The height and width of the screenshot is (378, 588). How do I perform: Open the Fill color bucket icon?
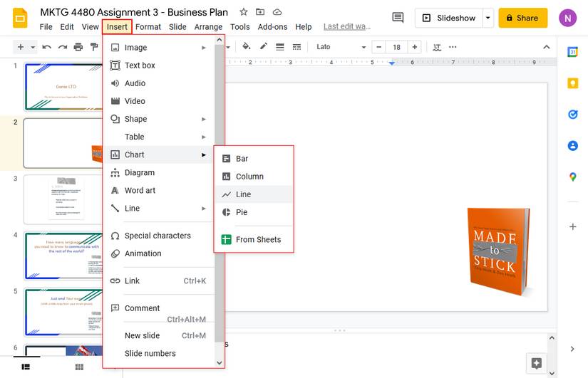(246, 46)
